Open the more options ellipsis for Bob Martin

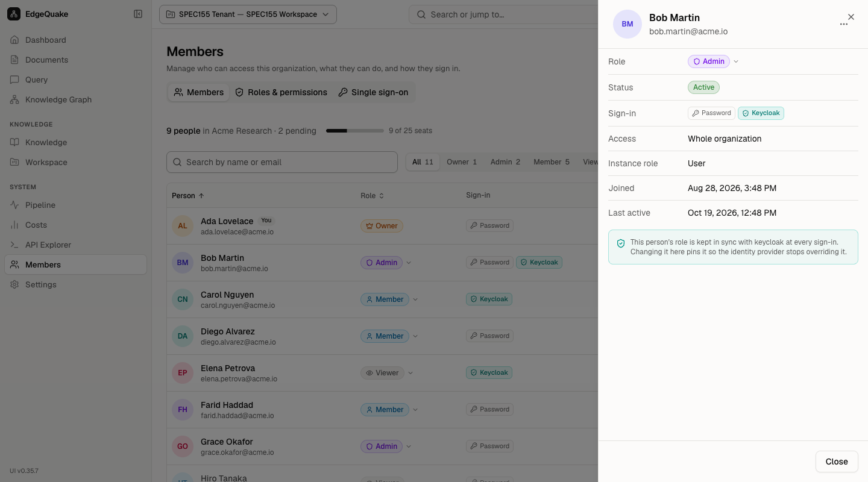(x=844, y=24)
